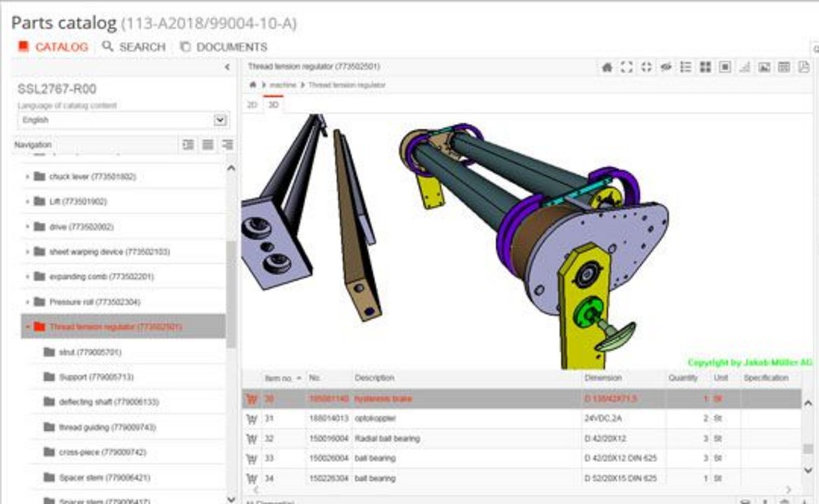819x504 pixels.
Task: Open the DOCUMENTS tab
Action: [223, 47]
